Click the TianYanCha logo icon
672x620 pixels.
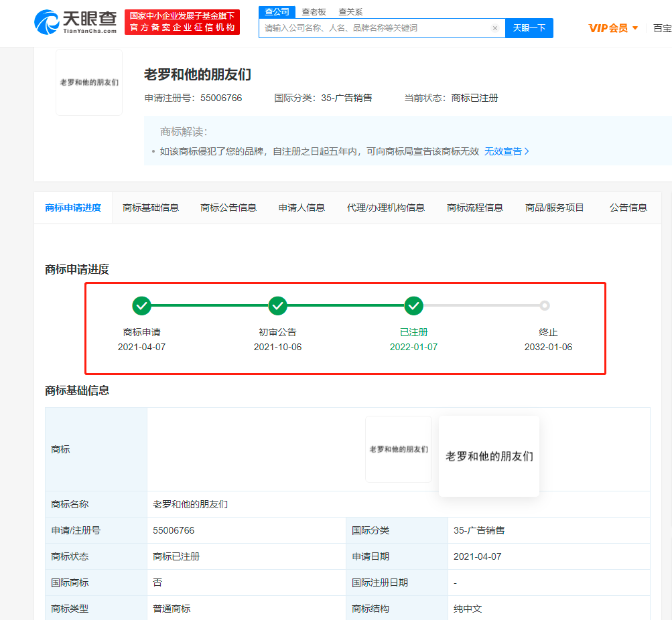point(47,21)
